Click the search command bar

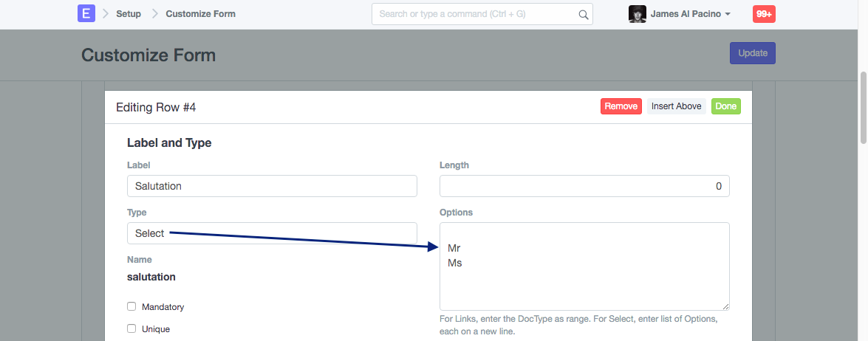pyautogui.click(x=476, y=14)
